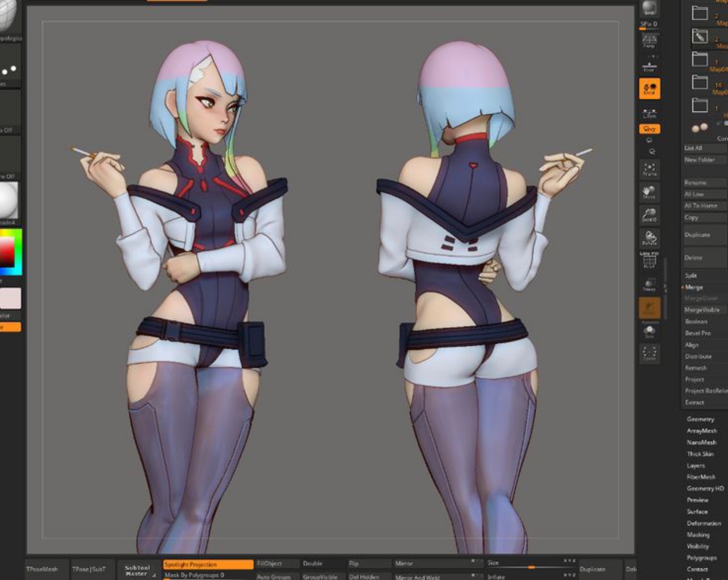Expand the Geometry subpalette

700,419
